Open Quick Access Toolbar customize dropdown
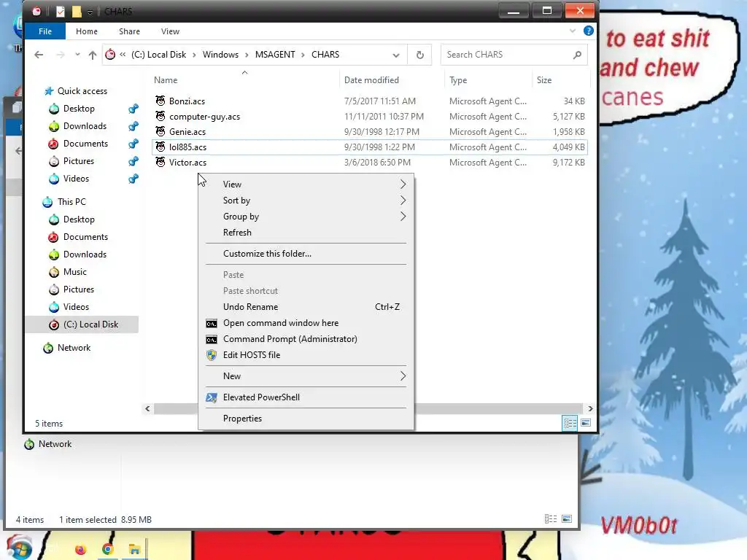The width and height of the screenshot is (747, 560). coord(90,12)
